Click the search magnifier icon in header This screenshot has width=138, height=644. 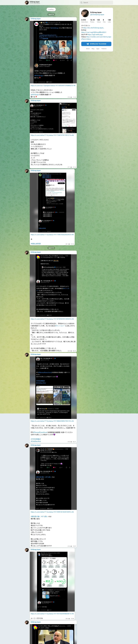pyautogui.click(x=81, y=2)
